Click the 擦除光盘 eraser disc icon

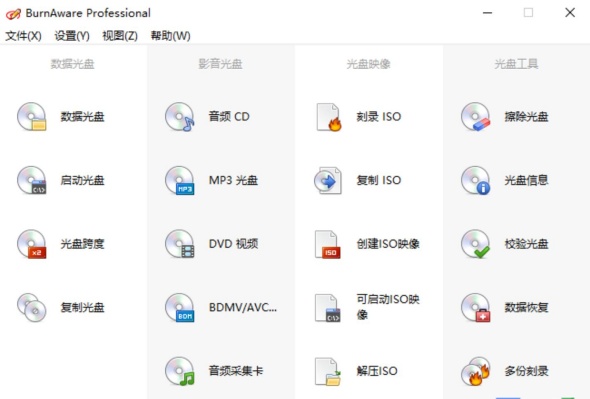pyautogui.click(x=476, y=117)
